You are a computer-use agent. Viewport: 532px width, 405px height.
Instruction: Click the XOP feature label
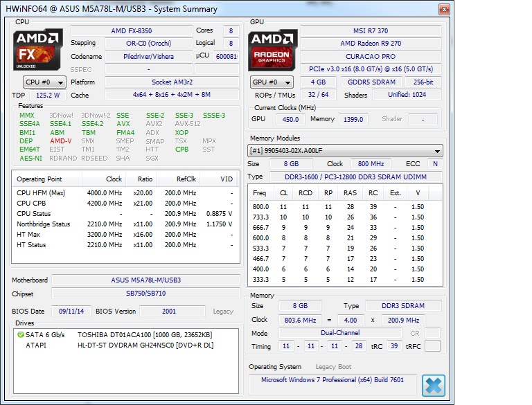[182, 133]
